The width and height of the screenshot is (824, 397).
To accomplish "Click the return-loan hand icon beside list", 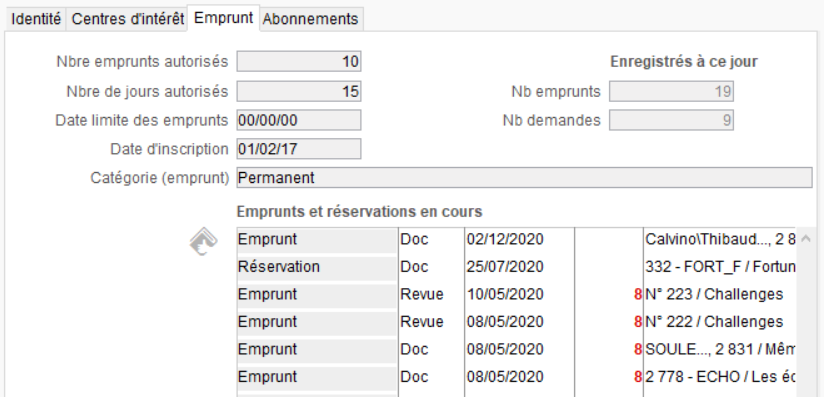I will pyautogui.click(x=203, y=242).
